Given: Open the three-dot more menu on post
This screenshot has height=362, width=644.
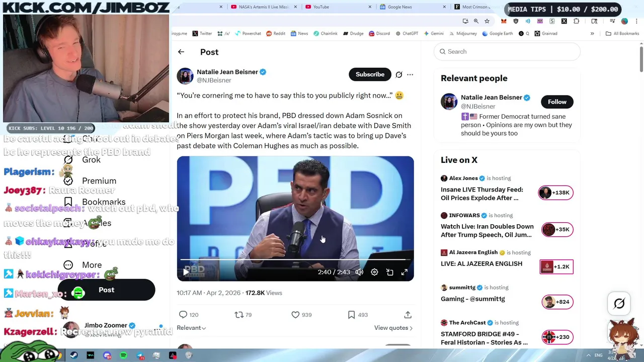Looking at the screenshot, I should [410, 74].
